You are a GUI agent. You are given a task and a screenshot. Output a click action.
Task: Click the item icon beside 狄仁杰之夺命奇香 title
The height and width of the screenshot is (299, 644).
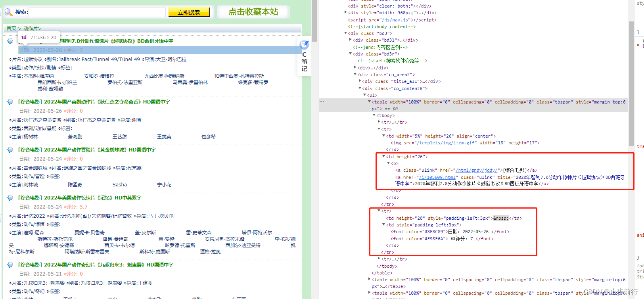(10, 102)
